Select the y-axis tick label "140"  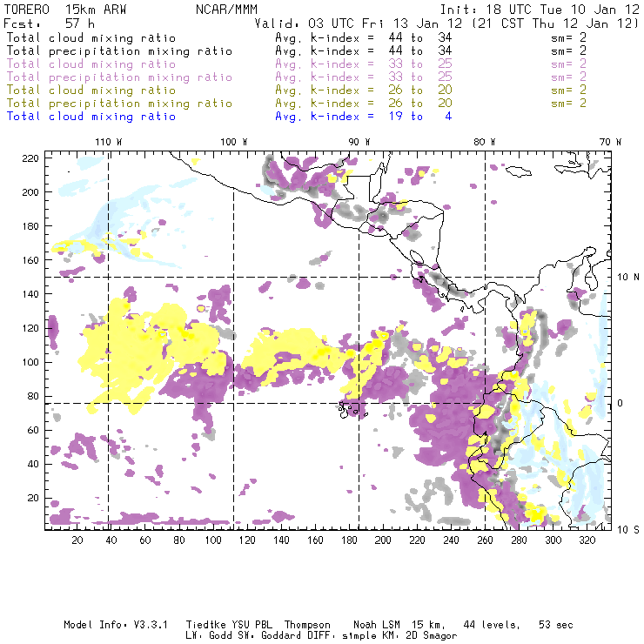(x=30, y=294)
